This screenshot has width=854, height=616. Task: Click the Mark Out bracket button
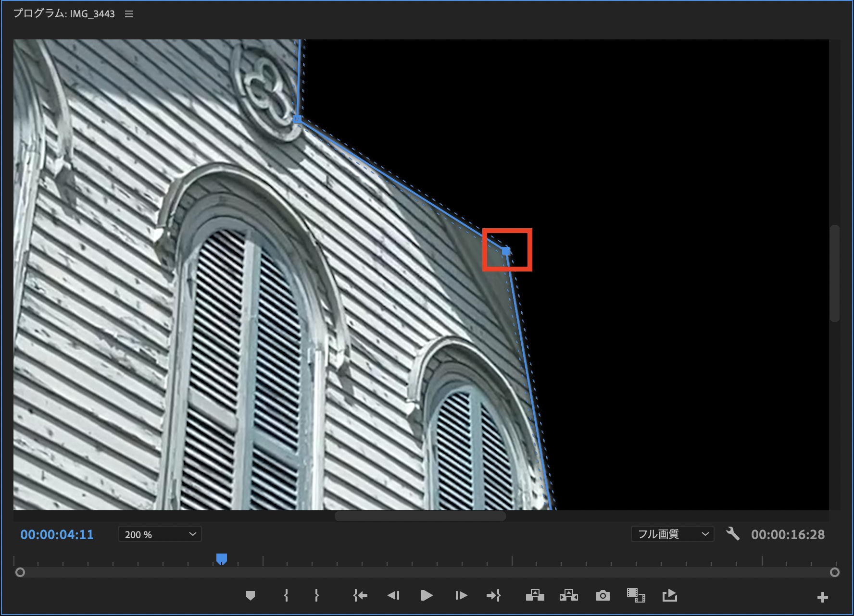(316, 596)
